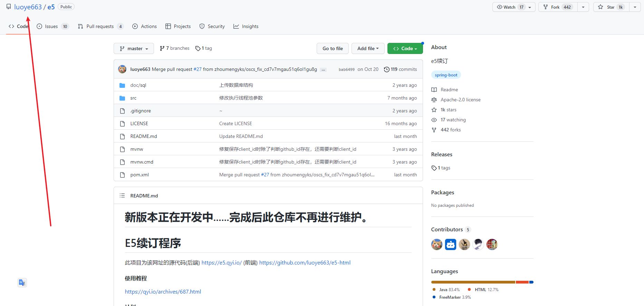Image resolution: width=644 pixels, height=306 pixels.
Task: Open the doc/sql folder
Action: [138, 85]
